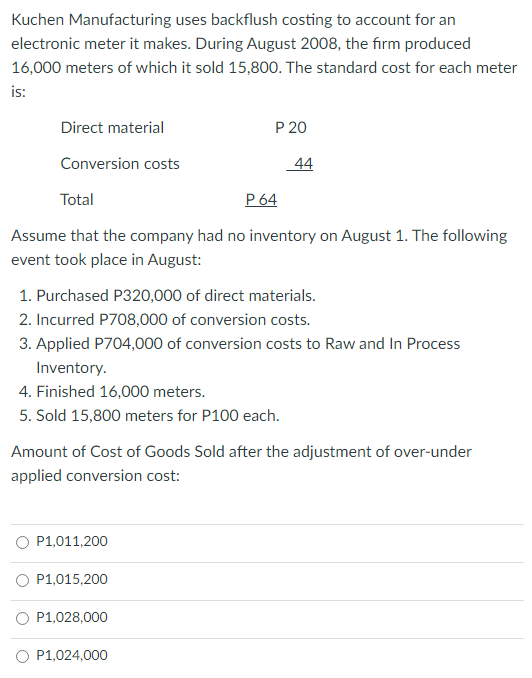This screenshot has width=532, height=678.
Task: Choose the P1,015,200 answer option
Action: click(x=22, y=580)
